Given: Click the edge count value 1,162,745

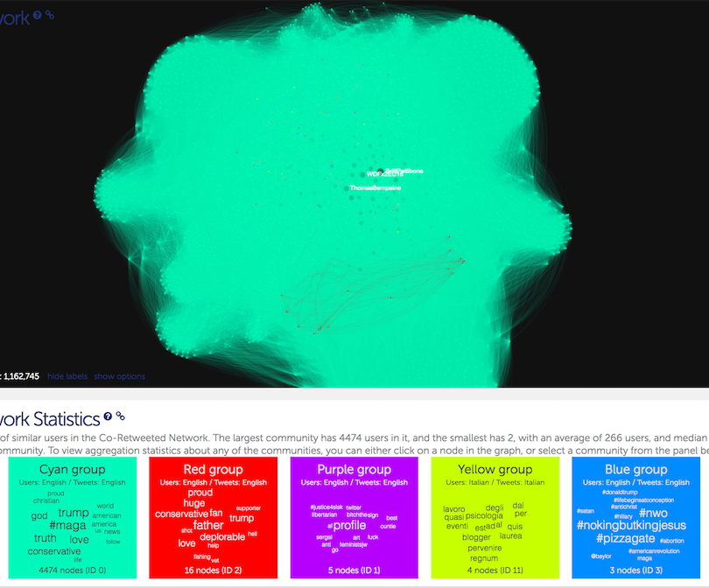Looking at the screenshot, I should (x=21, y=376).
